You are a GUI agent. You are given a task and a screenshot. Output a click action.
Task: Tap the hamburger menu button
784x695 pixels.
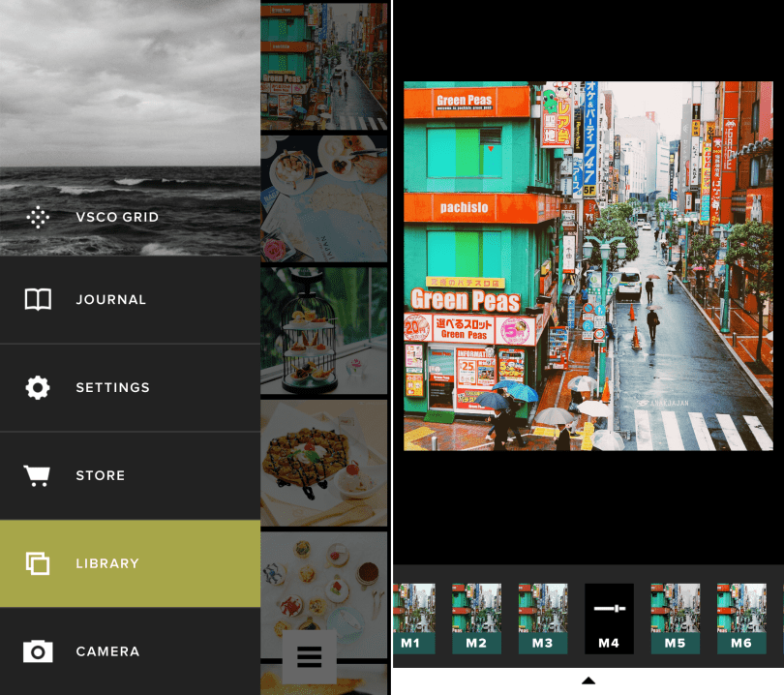[309, 657]
